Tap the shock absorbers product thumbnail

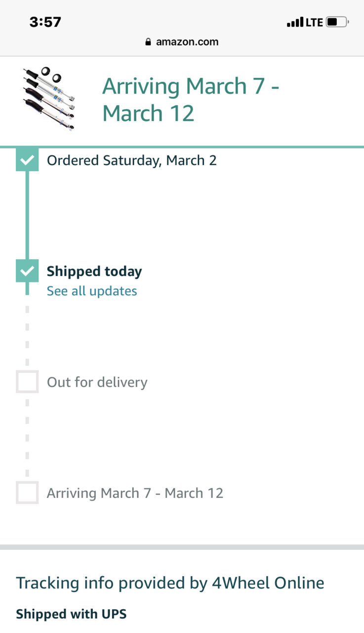coord(49,98)
